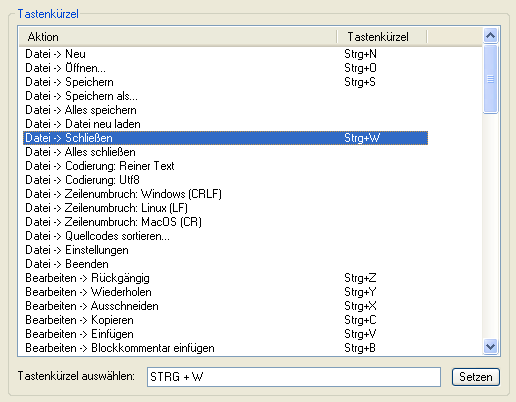Select the Datei -> Neu row

point(225,54)
